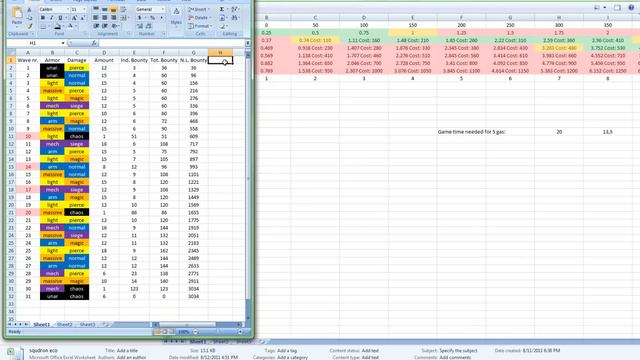Select Middle Align icon
The height and width of the screenshot is (360, 640).
tap(104, 9)
